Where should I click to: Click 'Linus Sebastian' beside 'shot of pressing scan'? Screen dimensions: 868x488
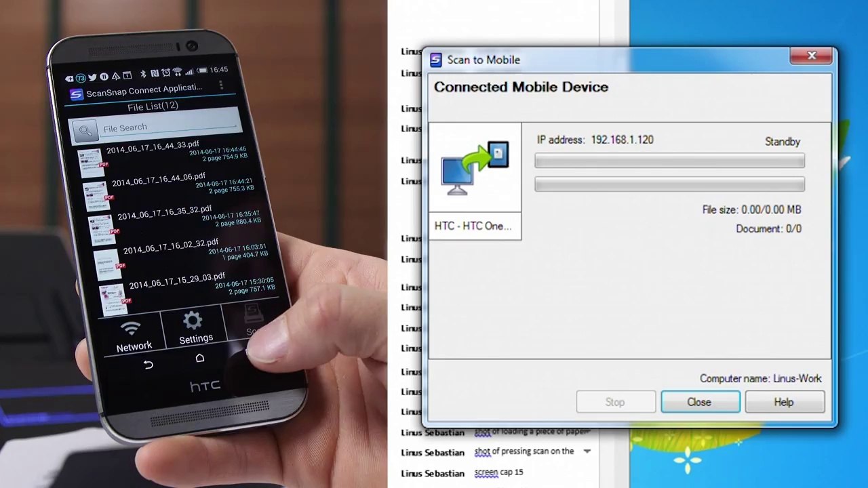433,453
